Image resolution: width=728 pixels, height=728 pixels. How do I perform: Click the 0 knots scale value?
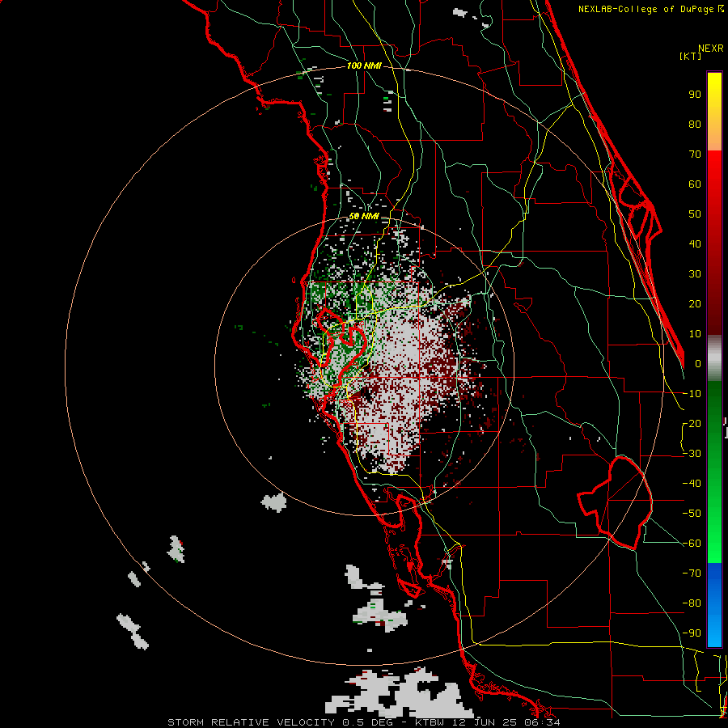click(x=698, y=363)
